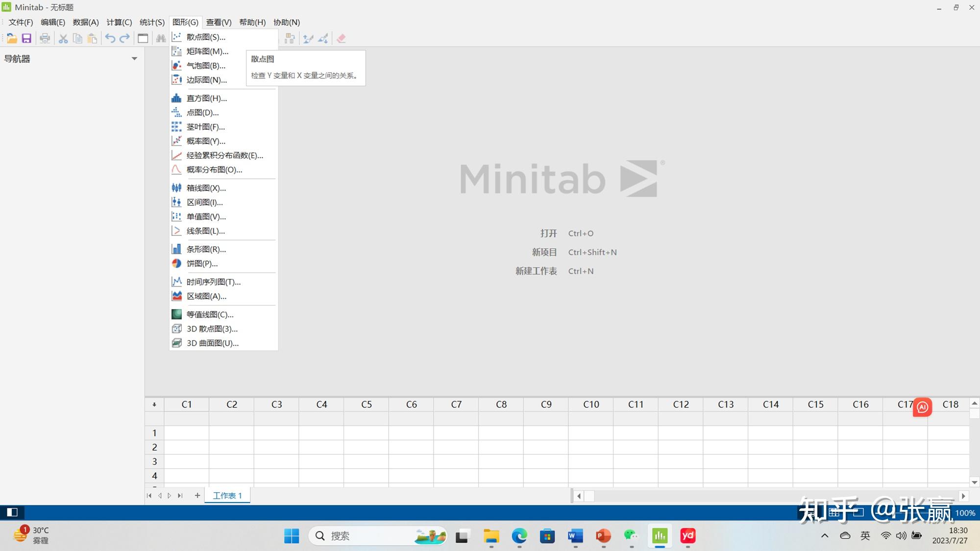Viewport: 980px width, 551px height.
Task: Click 新建工作表 on the start screen
Action: [x=536, y=271]
